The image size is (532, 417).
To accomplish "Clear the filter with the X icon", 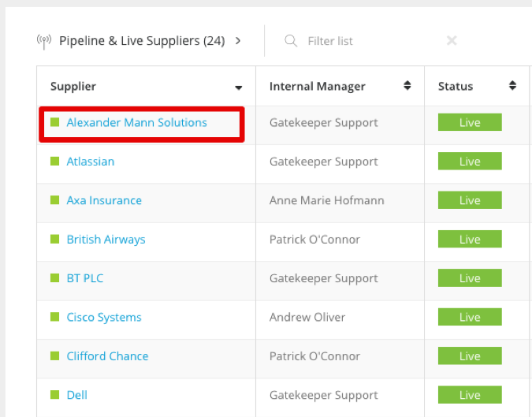I will pyautogui.click(x=452, y=41).
